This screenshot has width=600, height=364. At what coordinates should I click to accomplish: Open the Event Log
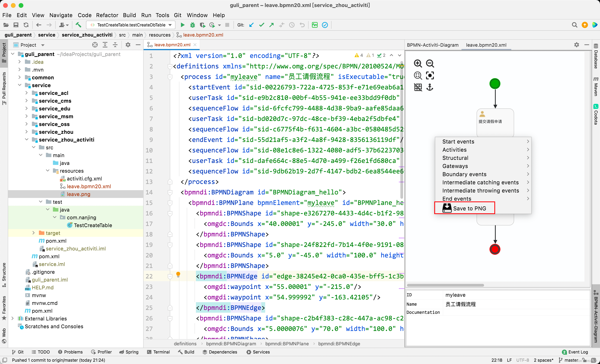(575, 352)
